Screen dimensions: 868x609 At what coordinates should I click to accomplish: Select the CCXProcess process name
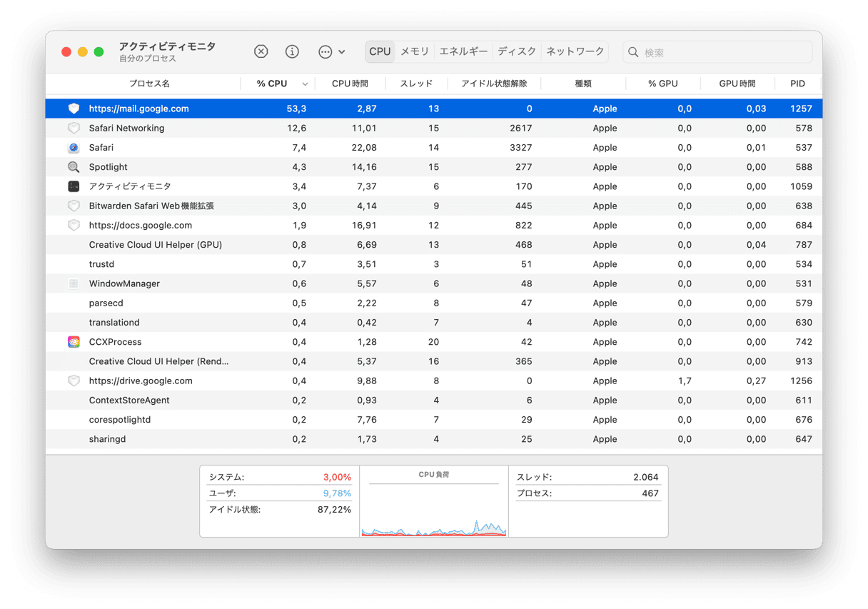tap(115, 342)
